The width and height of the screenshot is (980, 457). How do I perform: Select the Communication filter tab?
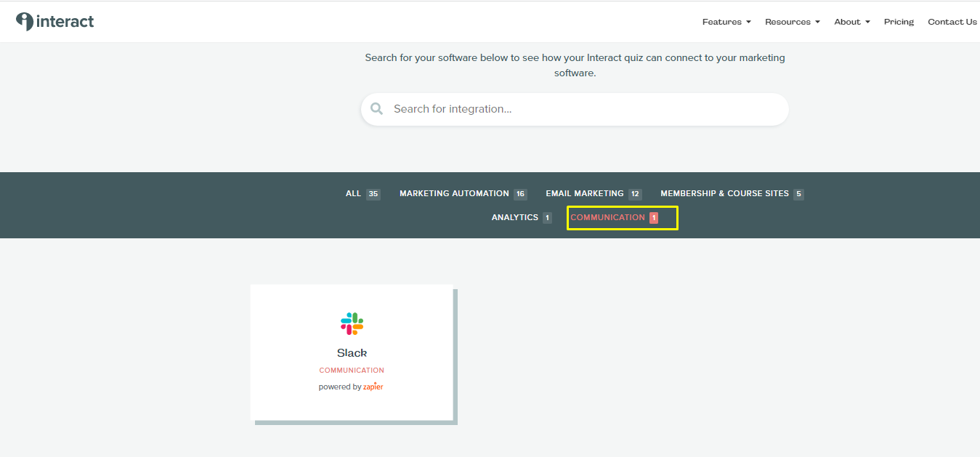[x=615, y=217]
